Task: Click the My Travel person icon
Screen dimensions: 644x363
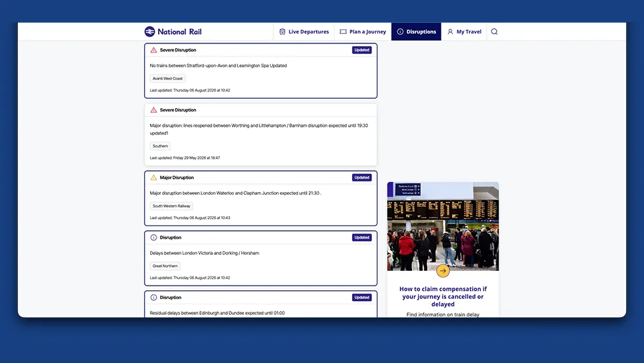Action: (450, 31)
